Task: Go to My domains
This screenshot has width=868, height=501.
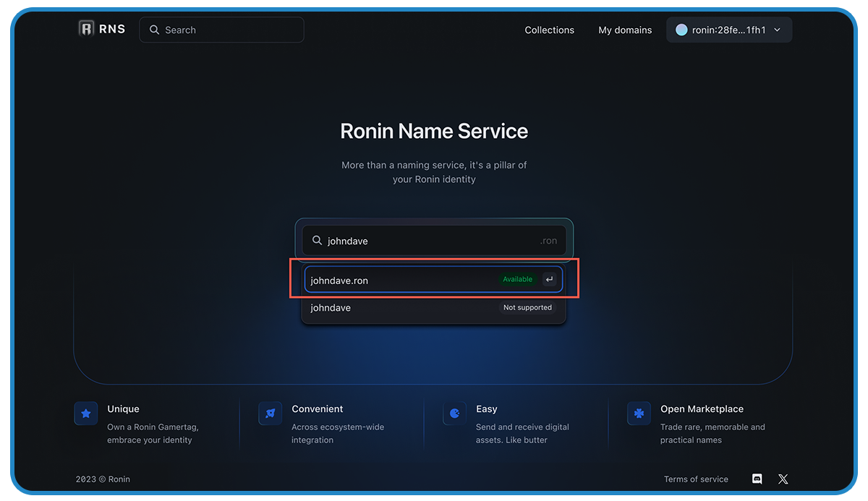Action: 625,30
